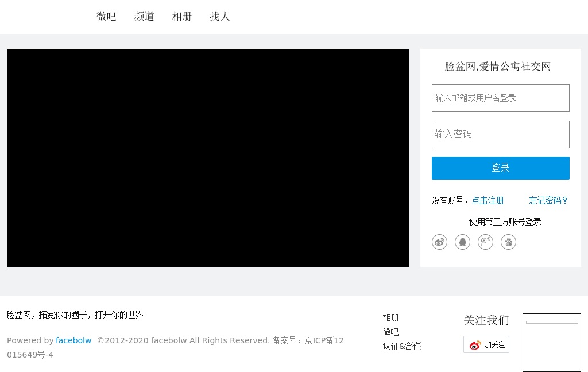Log in with the Baidu paw icon
Screen dimensions: 588x372
[x=508, y=242]
